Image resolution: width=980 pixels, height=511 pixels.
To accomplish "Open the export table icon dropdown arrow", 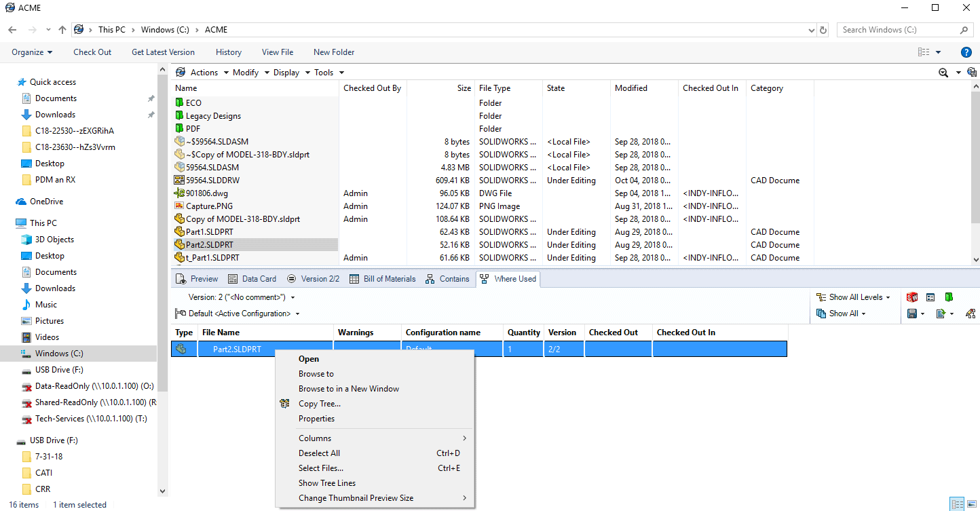I will point(952,314).
